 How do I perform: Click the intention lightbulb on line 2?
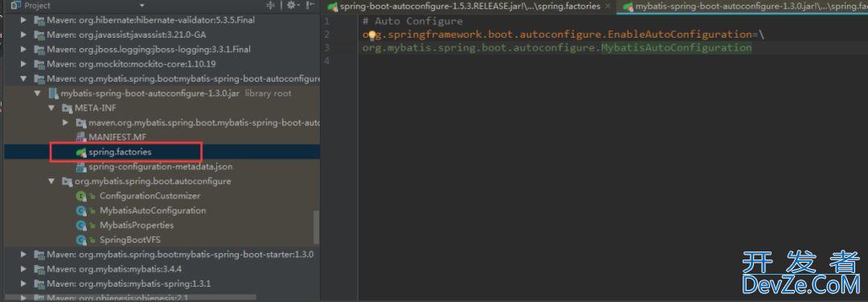[x=372, y=35]
